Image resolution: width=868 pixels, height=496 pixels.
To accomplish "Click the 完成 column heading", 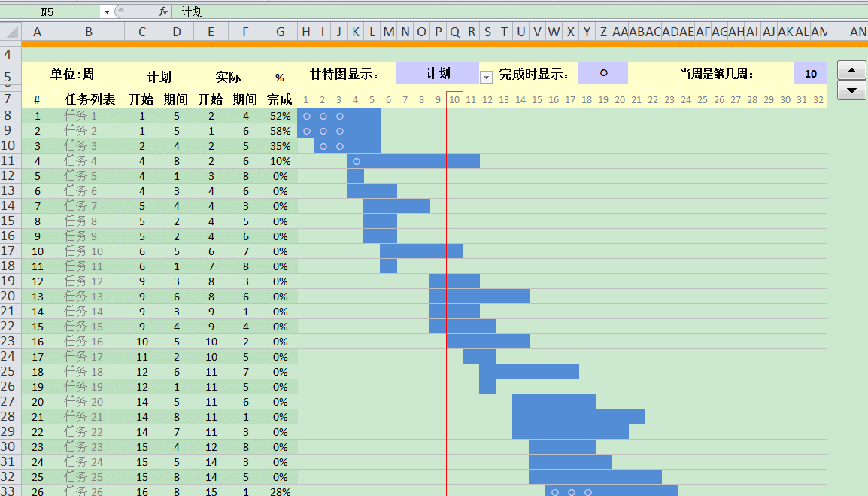I will 280,100.
